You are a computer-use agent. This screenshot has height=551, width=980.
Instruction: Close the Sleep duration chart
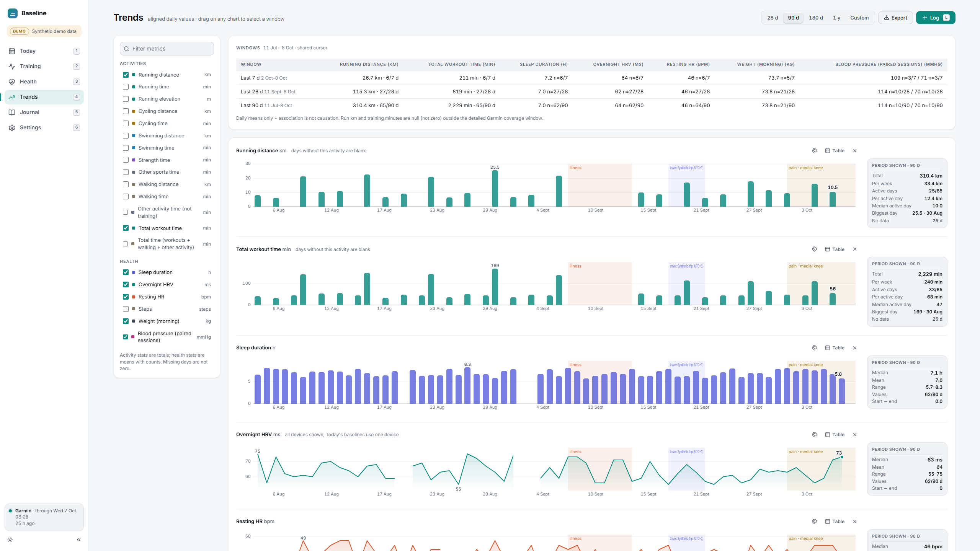pos(855,348)
